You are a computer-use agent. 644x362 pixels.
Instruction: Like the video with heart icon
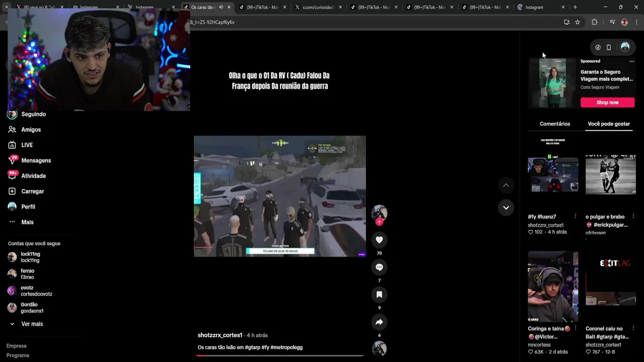pyautogui.click(x=379, y=240)
